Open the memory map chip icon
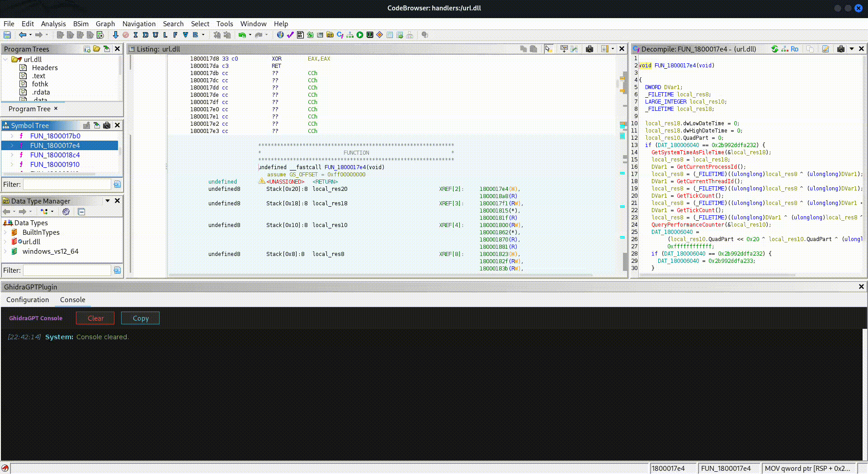This screenshot has height=474, width=868. tap(370, 35)
